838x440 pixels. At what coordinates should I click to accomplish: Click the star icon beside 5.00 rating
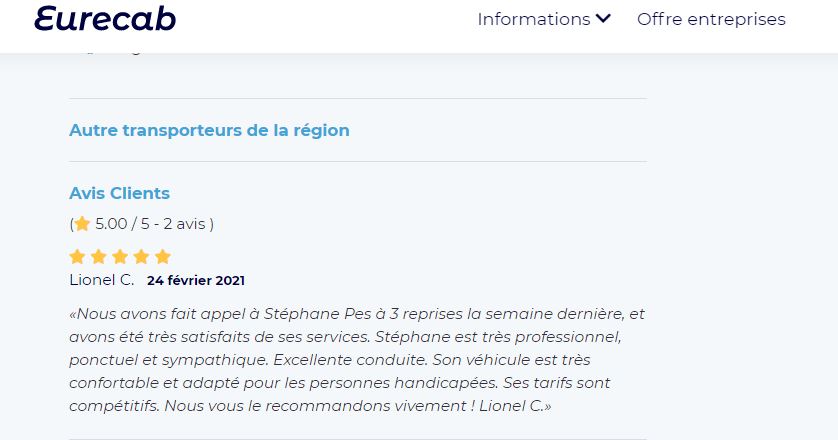coord(82,223)
